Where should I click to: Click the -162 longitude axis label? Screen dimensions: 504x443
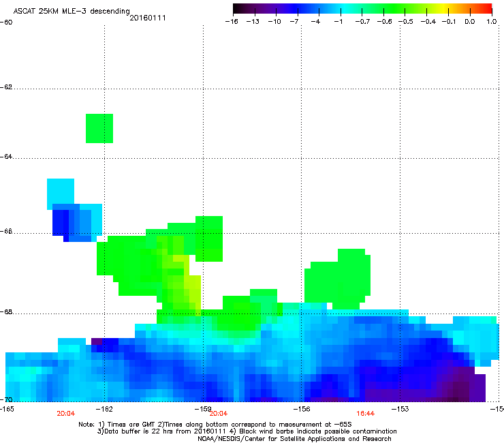(x=104, y=409)
